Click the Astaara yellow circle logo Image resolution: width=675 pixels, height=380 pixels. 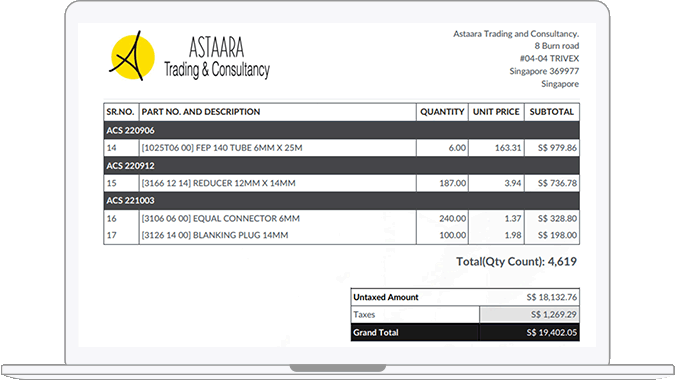pyautogui.click(x=132, y=57)
